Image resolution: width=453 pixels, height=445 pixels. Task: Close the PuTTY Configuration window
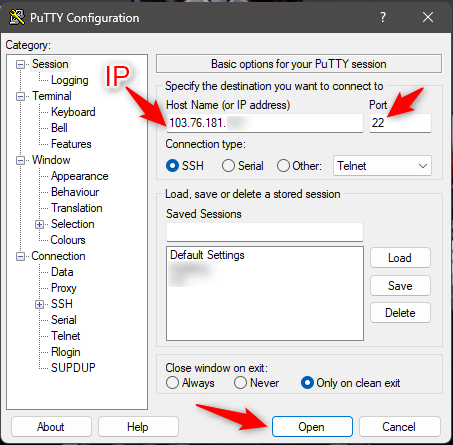428,17
